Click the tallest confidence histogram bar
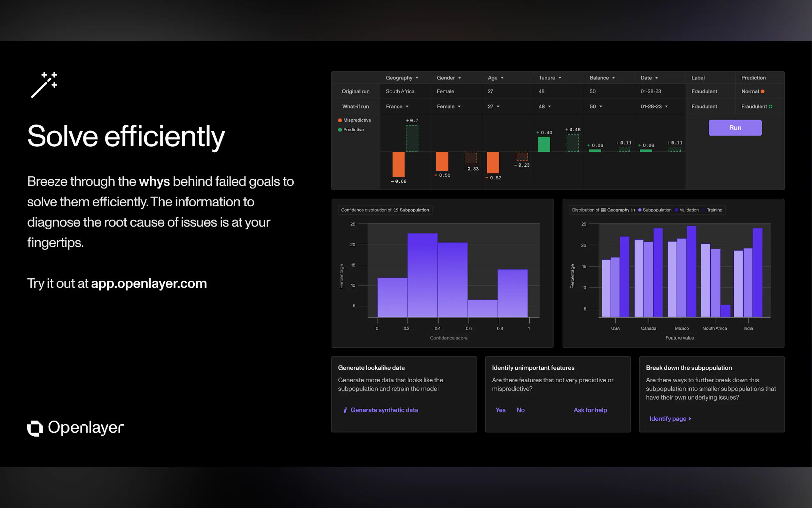This screenshot has width=812, height=508. click(x=422, y=275)
